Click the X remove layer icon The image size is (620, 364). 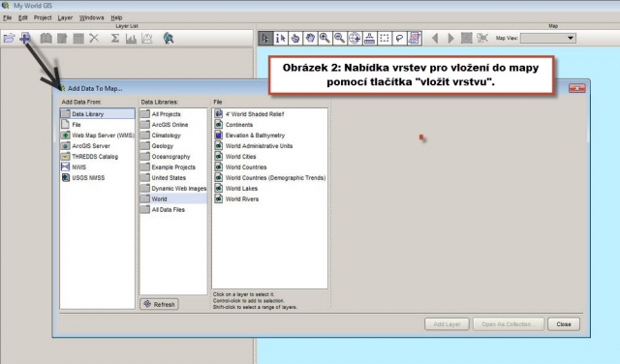coord(94,38)
